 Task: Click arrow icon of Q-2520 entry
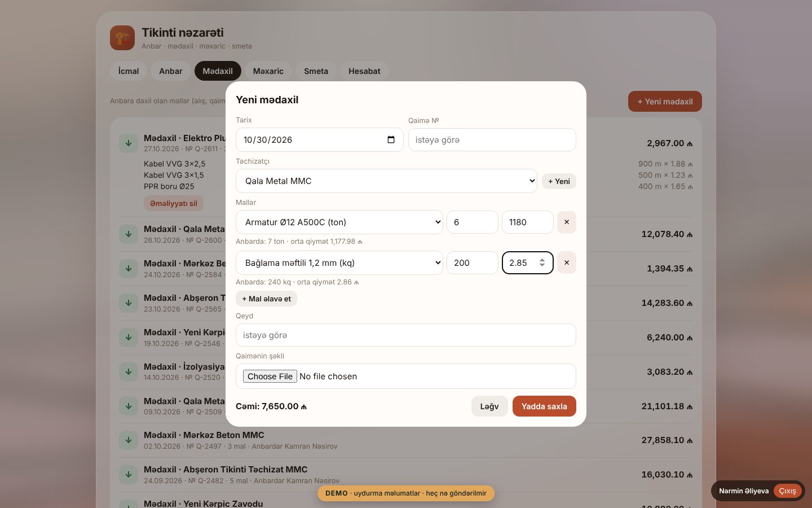pos(129,371)
